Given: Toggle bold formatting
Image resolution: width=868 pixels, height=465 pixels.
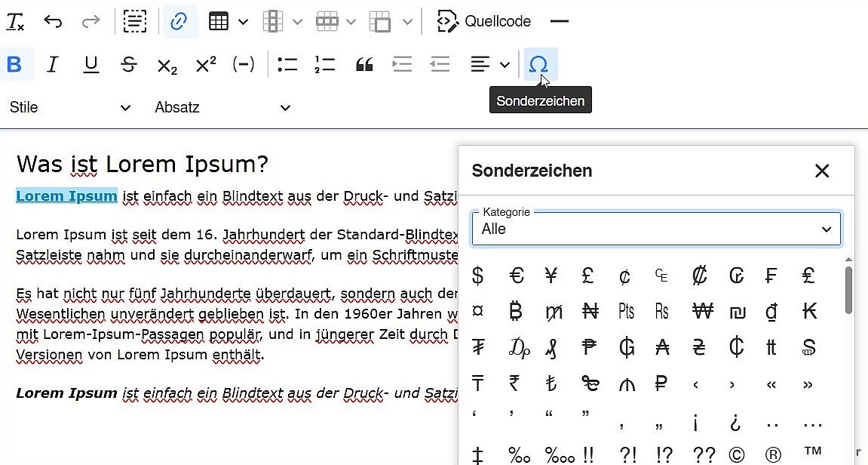Looking at the screenshot, I should coord(15,64).
